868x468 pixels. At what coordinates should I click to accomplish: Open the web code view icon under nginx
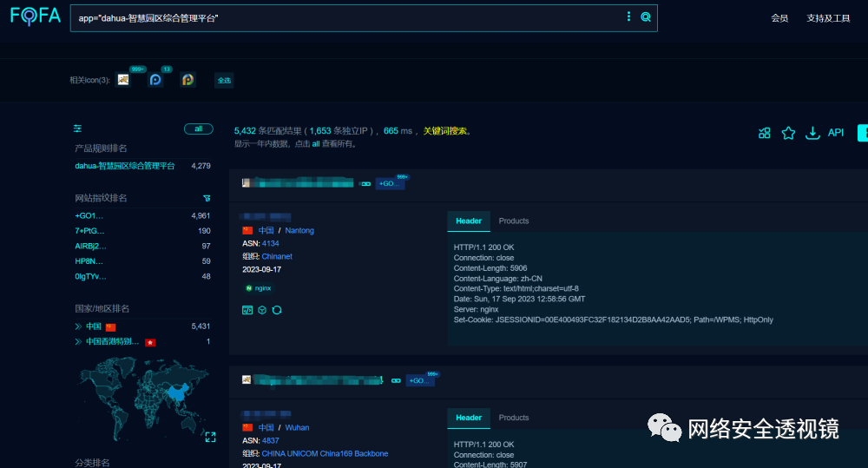click(247, 310)
